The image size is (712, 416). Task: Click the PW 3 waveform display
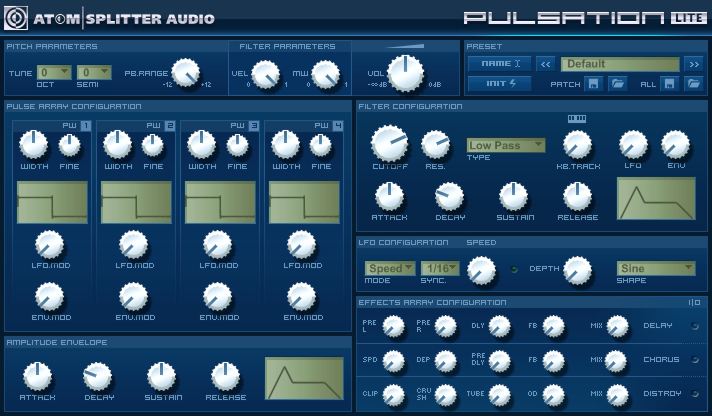point(220,202)
